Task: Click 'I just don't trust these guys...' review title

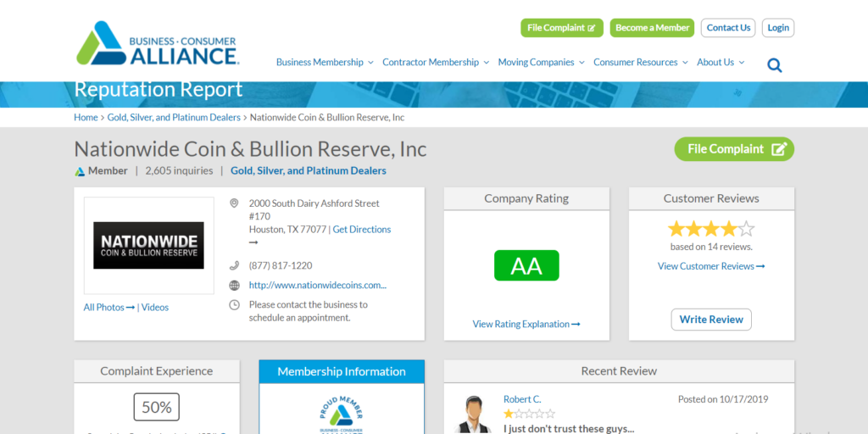Action: coord(569,428)
